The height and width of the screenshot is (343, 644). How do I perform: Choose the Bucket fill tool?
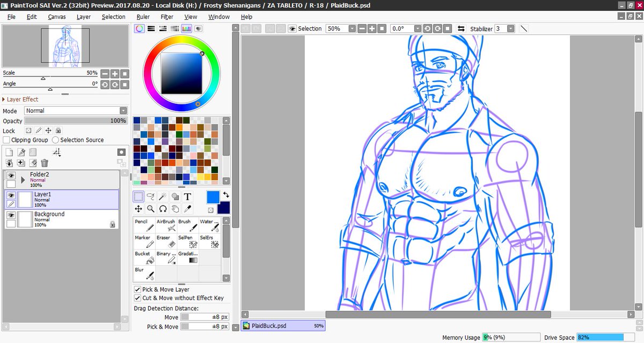pyautogui.click(x=144, y=257)
